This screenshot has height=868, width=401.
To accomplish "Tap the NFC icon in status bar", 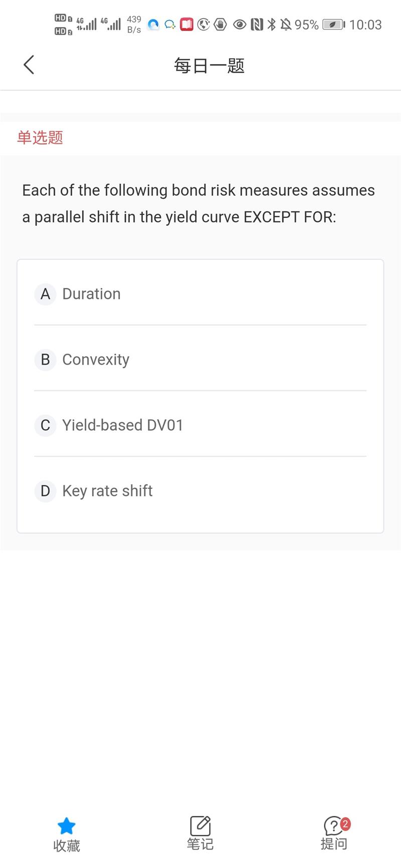I will point(257,24).
